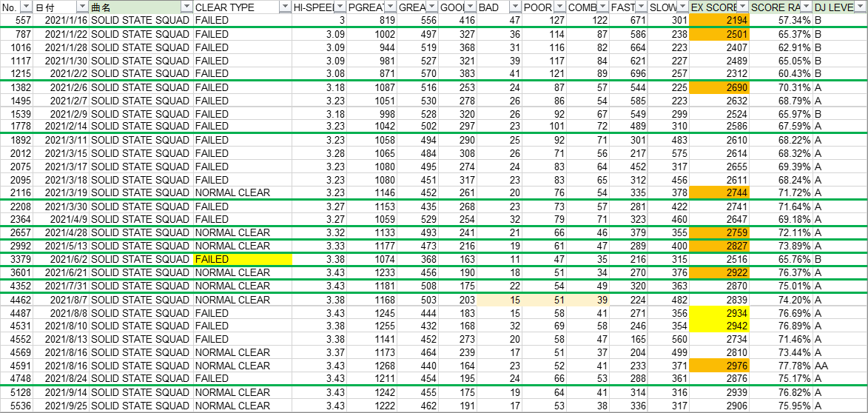This screenshot has height=413, width=868.
Task: Select the DJ level AA cell
Action: (841, 366)
